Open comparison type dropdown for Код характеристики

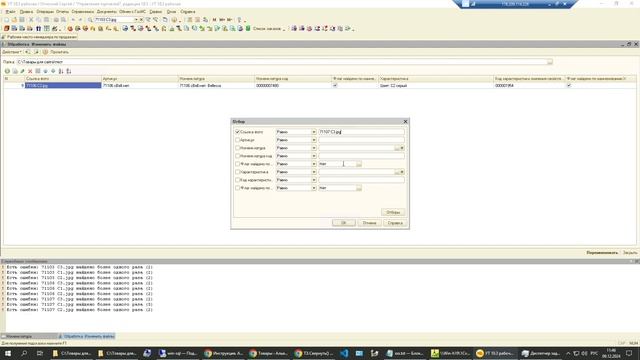pos(314,180)
